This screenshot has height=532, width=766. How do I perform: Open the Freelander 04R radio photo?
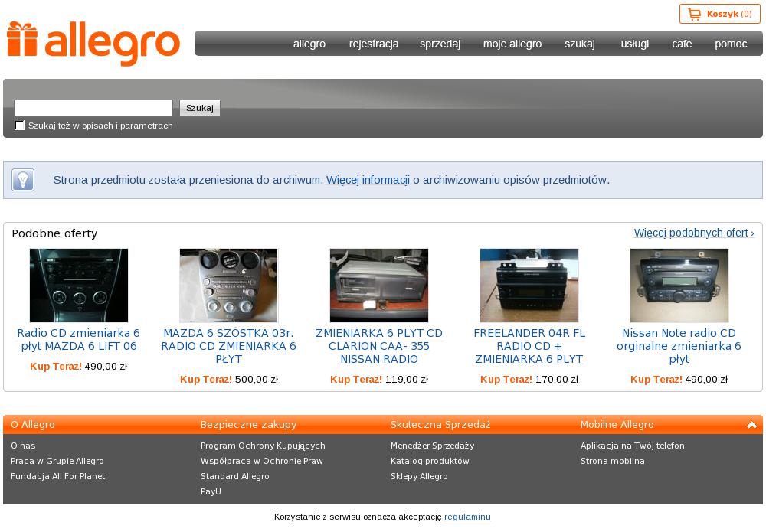[x=529, y=286]
